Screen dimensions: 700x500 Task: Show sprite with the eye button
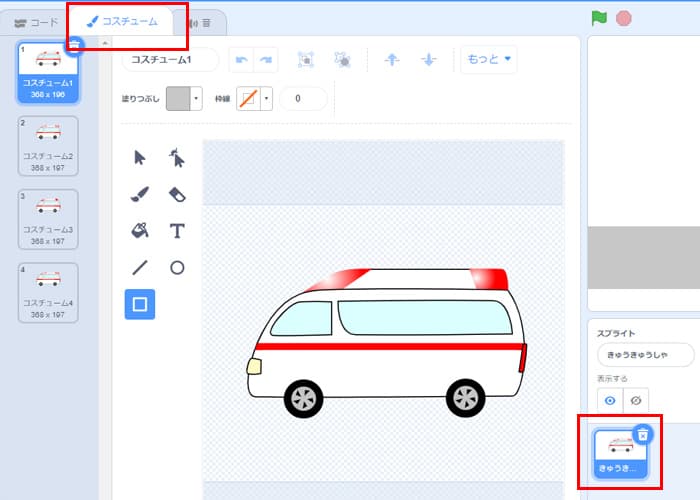[610, 400]
